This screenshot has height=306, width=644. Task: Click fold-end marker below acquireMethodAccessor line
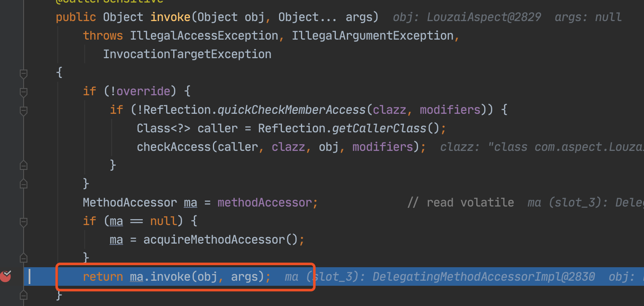coord(24,258)
